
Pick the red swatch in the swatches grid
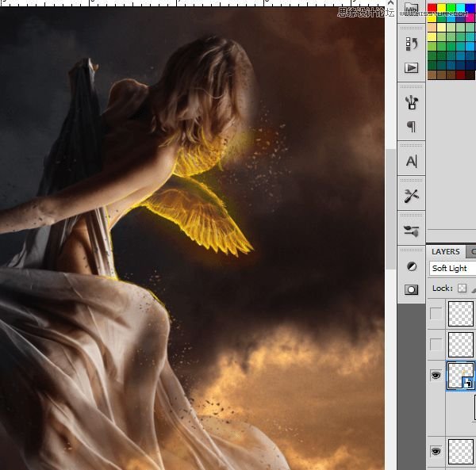[x=432, y=8]
